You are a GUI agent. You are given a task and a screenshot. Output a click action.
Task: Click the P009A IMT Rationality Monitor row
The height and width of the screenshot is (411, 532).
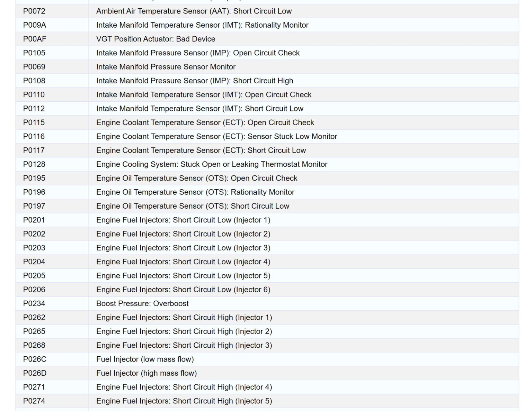202,25
